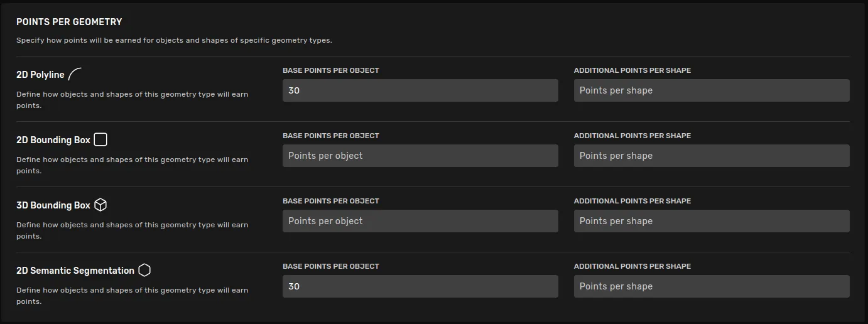Click the 2D Polyline curve icon
Viewport: 868px width, 324px height.
pyautogui.click(x=75, y=74)
